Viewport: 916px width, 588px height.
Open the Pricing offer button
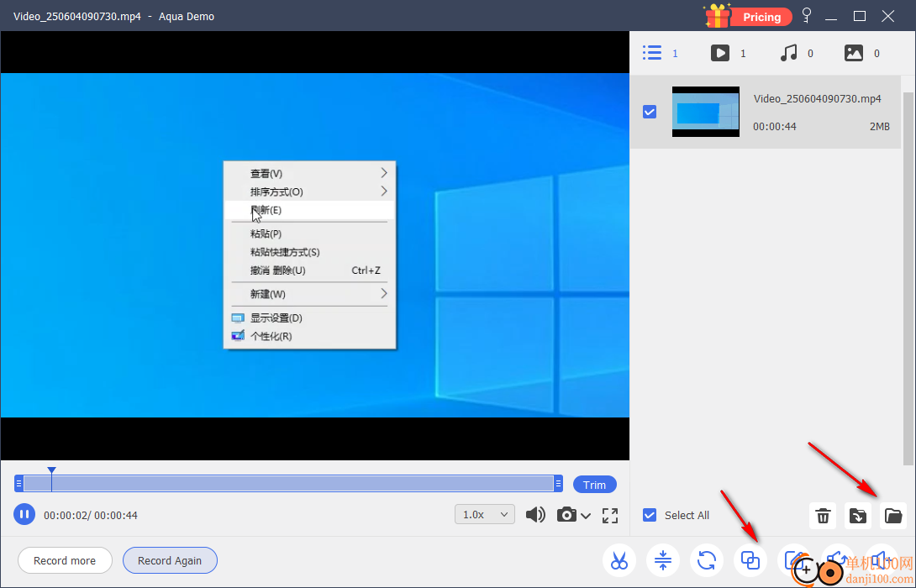pyautogui.click(x=761, y=17)
